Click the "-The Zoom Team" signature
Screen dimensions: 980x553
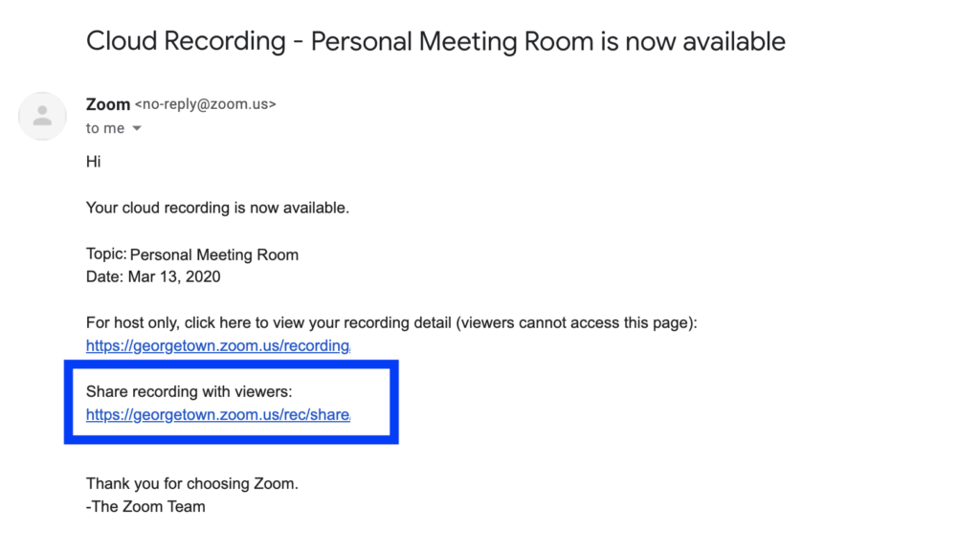[x=145, y=506]
